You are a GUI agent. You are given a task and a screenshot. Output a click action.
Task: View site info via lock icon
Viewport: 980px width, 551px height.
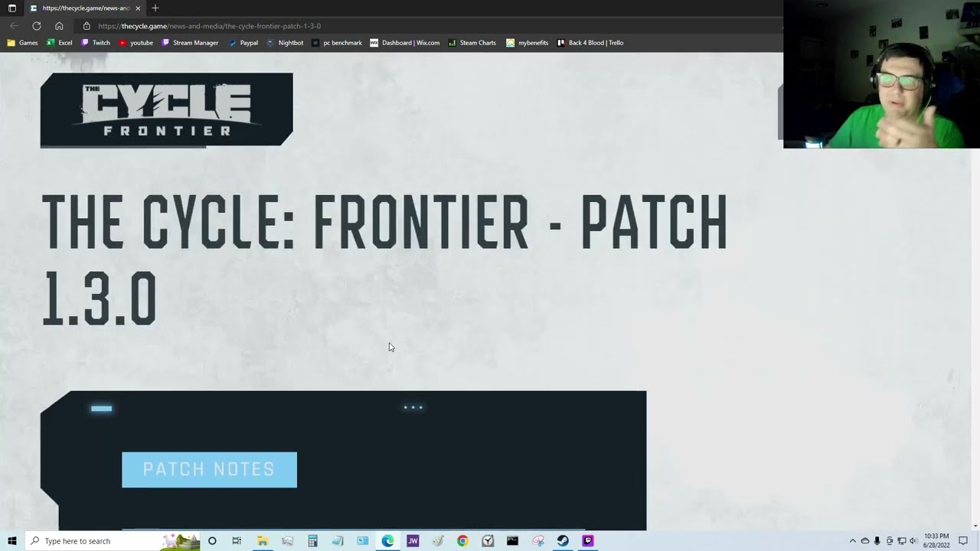click(87, 26)
